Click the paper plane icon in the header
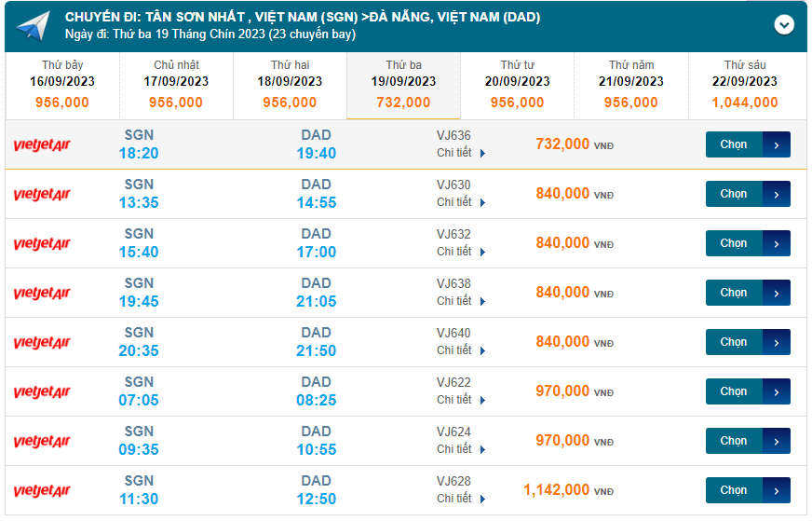The width and height of the screenshot is (812, 521). (x=33, y=26)
